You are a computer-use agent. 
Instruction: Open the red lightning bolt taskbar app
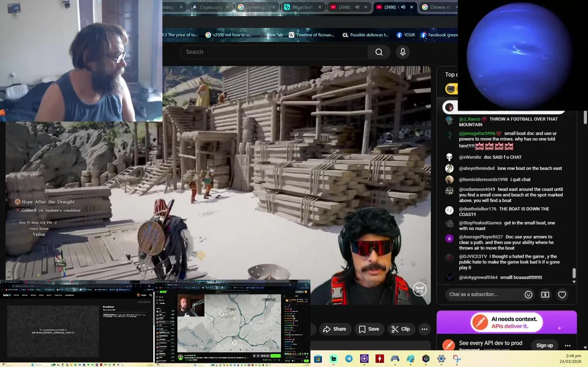tap(380, 359)
